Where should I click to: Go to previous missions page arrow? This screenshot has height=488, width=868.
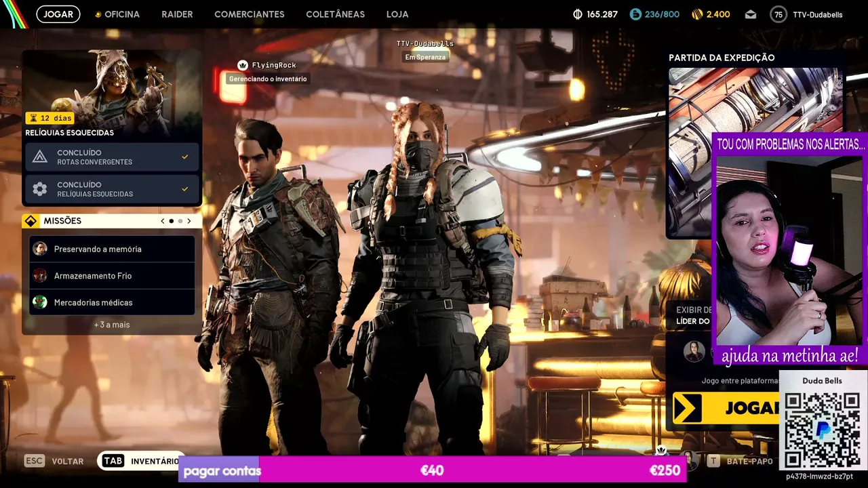point(163,221)
